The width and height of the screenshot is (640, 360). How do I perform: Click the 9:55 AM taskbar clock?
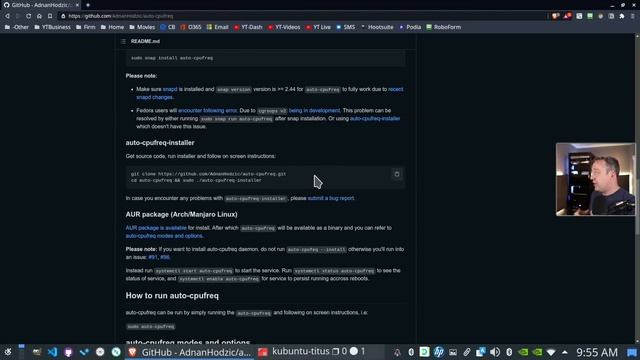[597, 352]
